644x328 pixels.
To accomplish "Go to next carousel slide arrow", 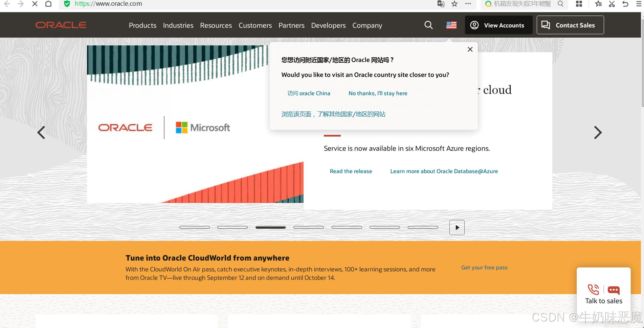I will tap(598, 132).
